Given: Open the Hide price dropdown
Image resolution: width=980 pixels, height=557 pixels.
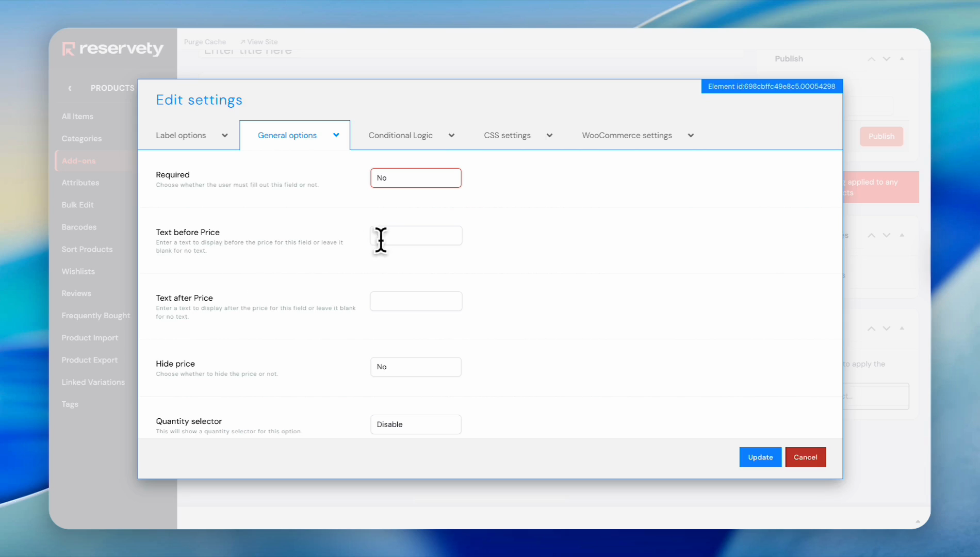Looking at the screenshot, I should [x=416, y=367].
